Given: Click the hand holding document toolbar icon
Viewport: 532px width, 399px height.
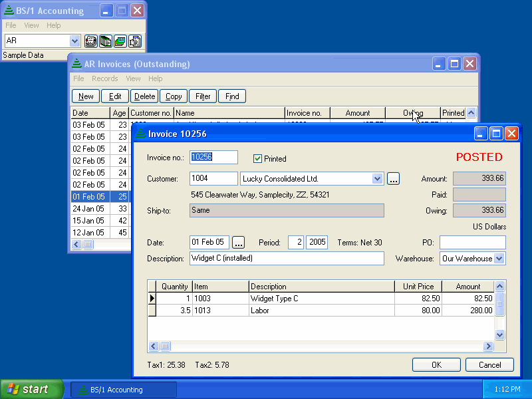Looking at the screenshot, I should pyautogui.click(x=135, y=41).
